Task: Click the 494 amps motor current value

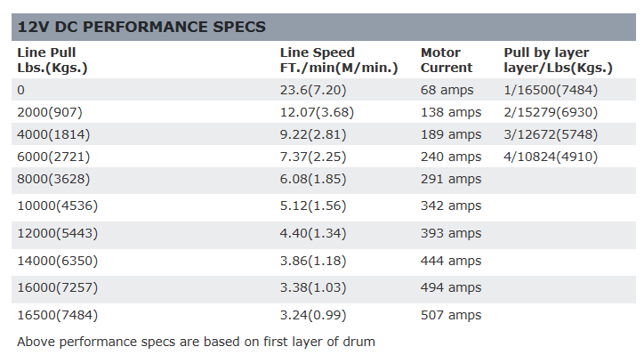Action: click(x=451, y=287)
